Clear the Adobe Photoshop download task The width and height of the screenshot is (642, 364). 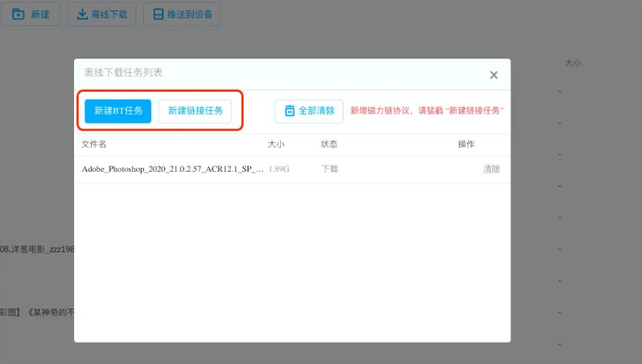pyautogui.click(x=492, y=169)
